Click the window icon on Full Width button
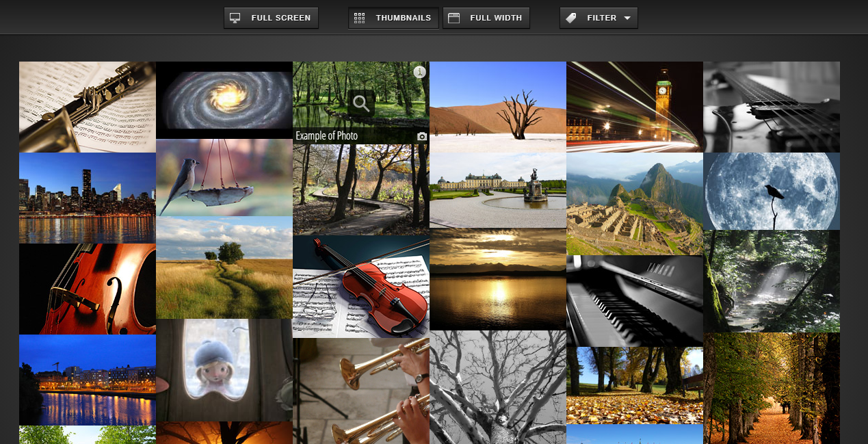This screenshot has height=444, width=868. [x=453, y=18]
